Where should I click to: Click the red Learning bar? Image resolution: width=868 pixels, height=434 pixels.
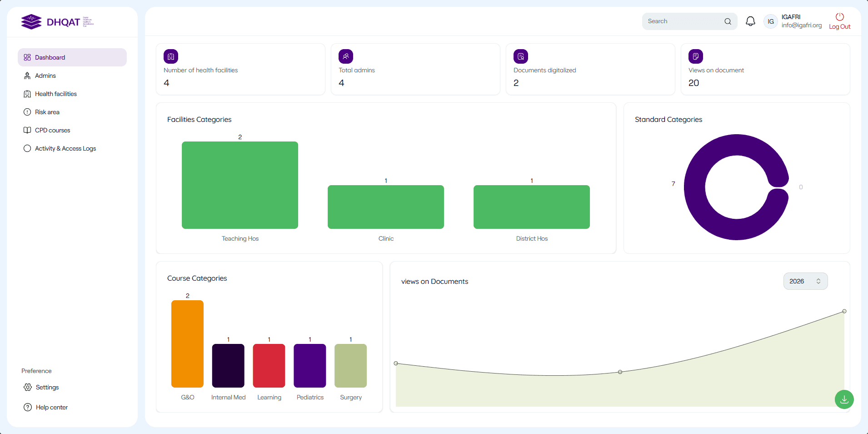pos(269,366)
